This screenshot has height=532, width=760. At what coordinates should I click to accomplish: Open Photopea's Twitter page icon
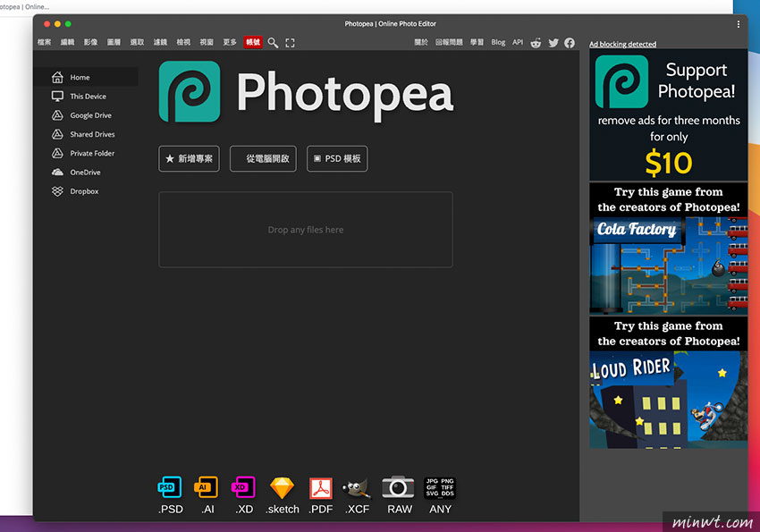pos(553,43)
